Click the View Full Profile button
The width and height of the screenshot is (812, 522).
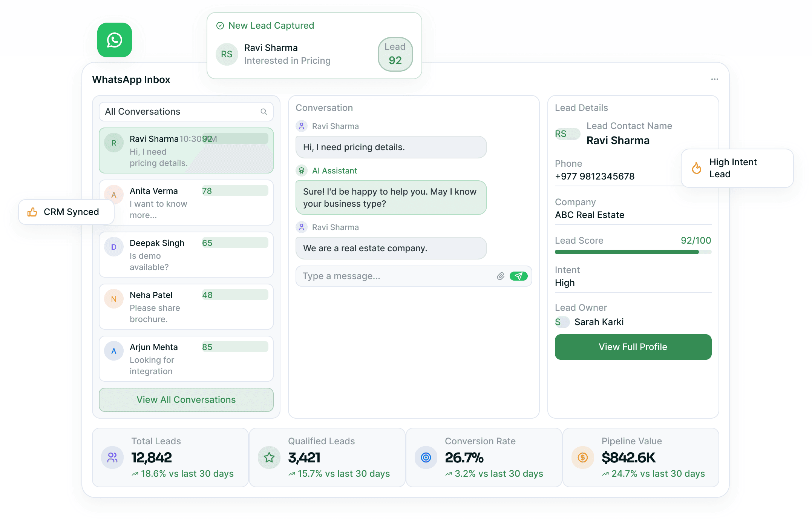[x=633, y=347]
